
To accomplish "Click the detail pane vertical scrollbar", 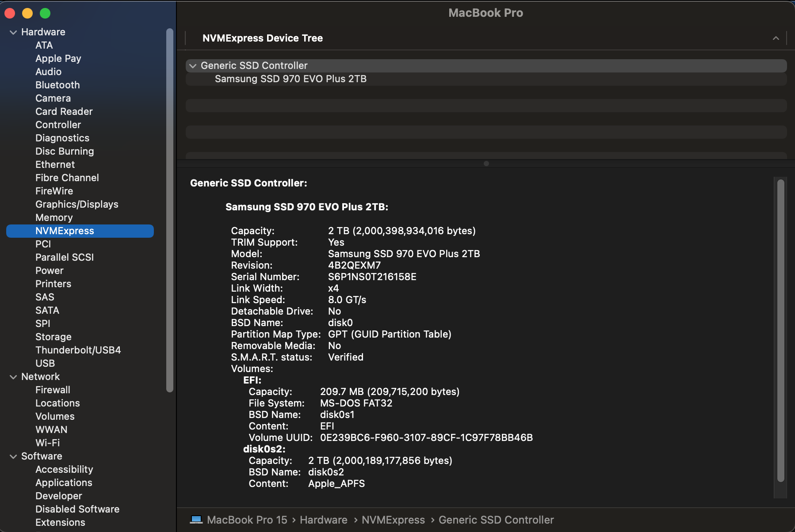I will tap(781, 331).
